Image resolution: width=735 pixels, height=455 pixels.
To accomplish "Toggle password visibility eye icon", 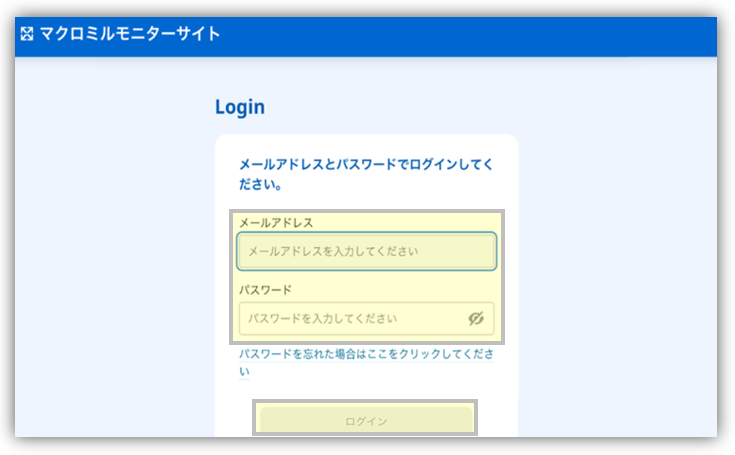I will (x=476, y=319).
